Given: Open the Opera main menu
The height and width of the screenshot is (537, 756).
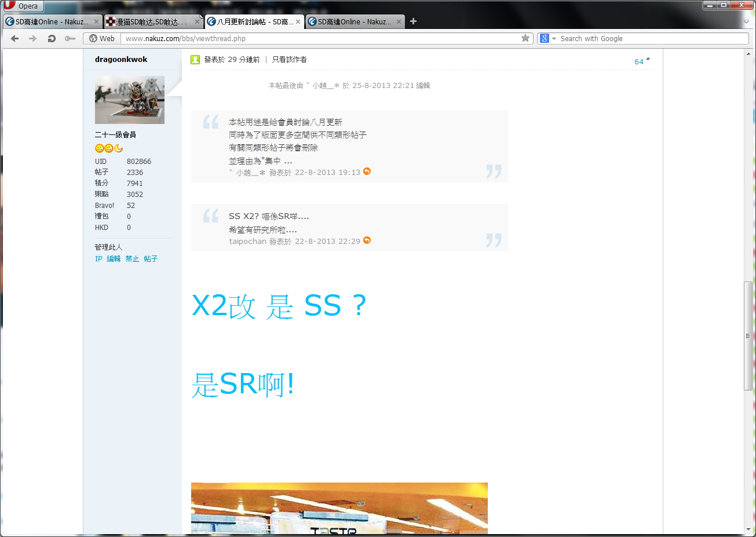Looking at the screenshot, I should click(23, 6).
